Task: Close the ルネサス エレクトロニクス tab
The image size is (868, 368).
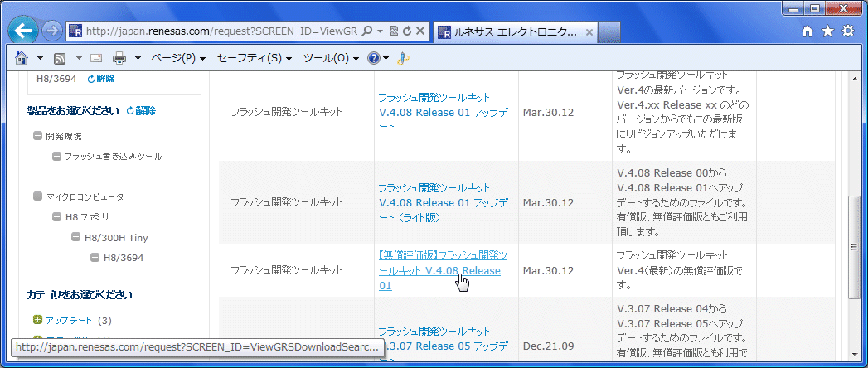Action: 589,32
